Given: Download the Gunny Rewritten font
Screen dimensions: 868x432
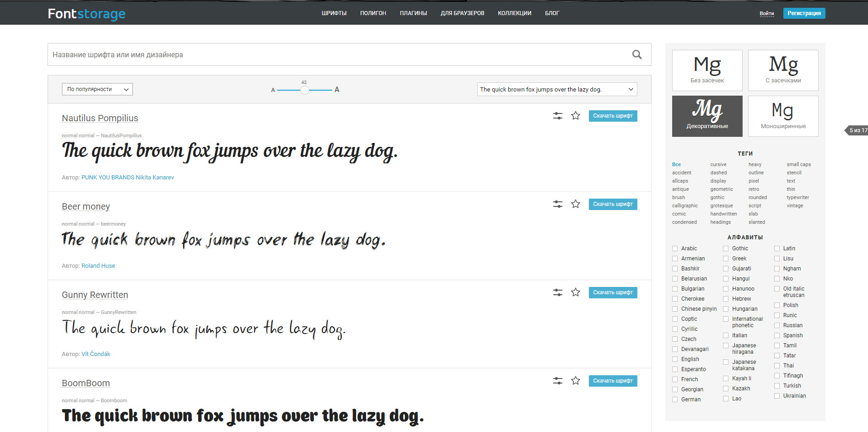Looking at the screenshot, I should tap(613, 292).
